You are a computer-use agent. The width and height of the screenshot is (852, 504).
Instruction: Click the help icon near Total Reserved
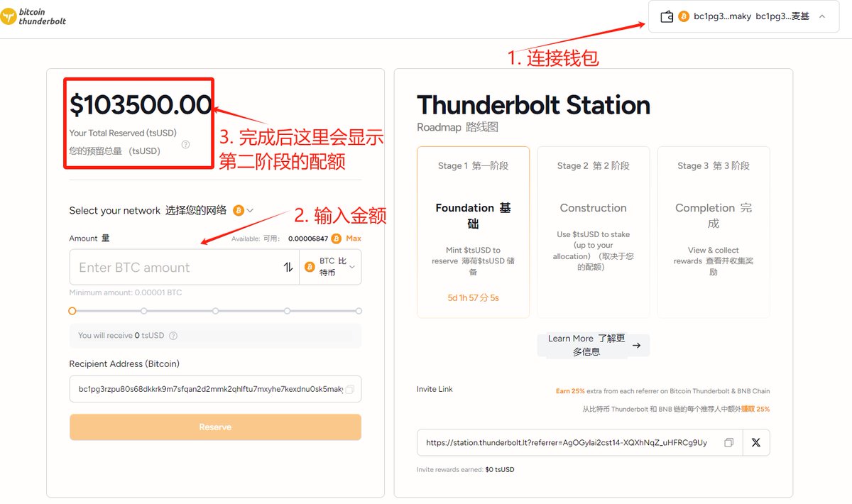185,144
